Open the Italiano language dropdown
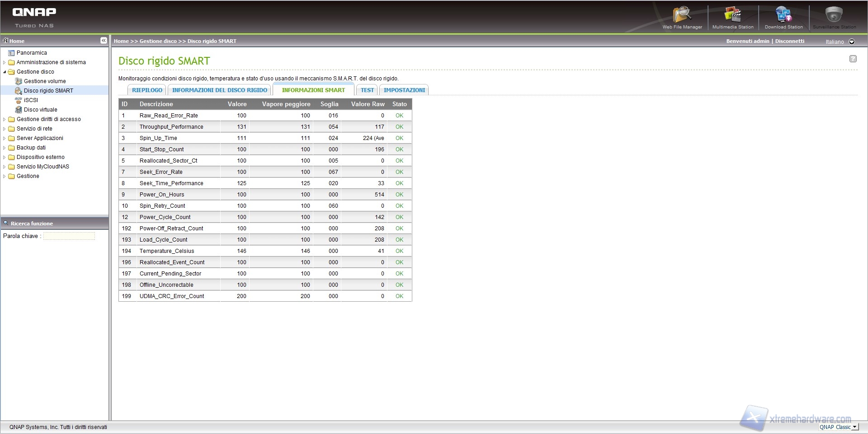Viewport: 868px width, 434px height. [x=852, y=42]
